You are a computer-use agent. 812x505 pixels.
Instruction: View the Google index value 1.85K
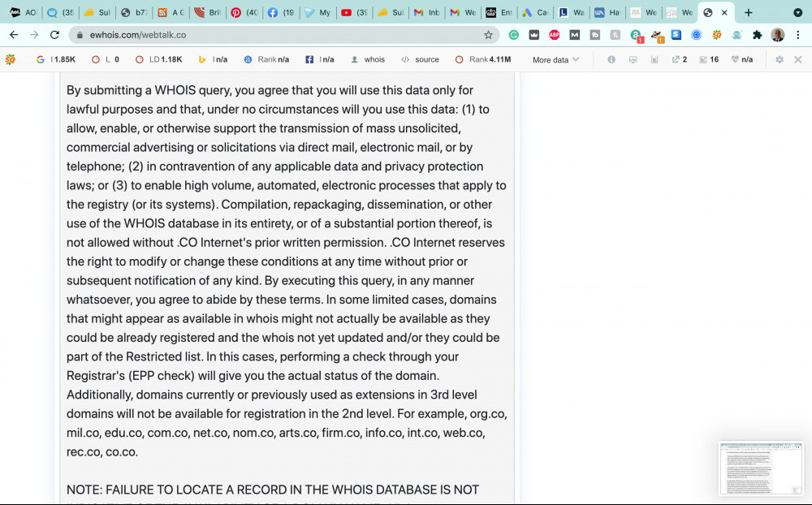coord(56,59)
